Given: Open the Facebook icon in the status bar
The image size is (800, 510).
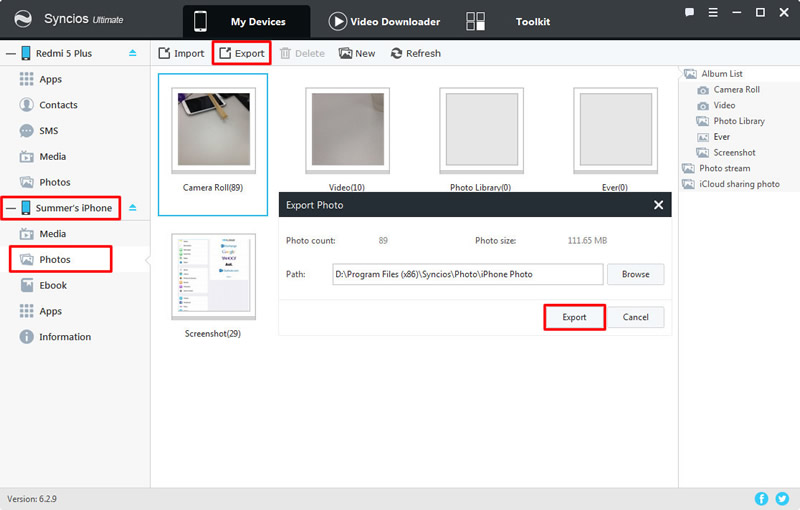Looking at the screenshot, I should [761, 498].
